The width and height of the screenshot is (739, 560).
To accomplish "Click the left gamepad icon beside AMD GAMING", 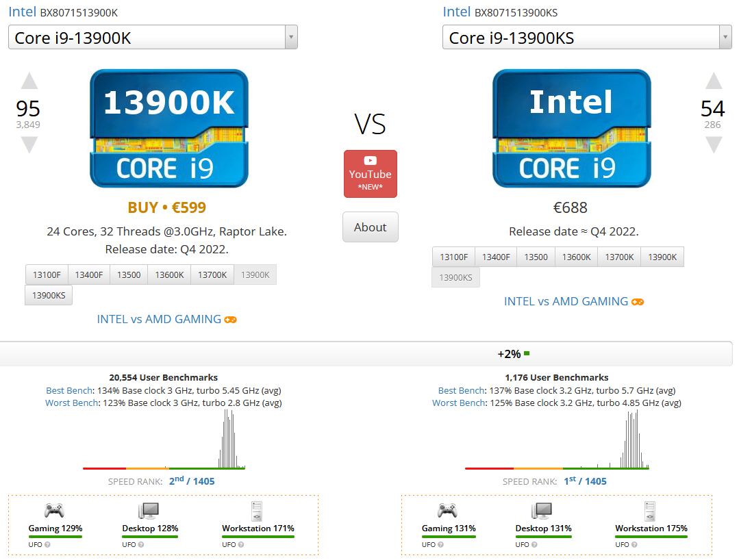I will coord(230,320).
